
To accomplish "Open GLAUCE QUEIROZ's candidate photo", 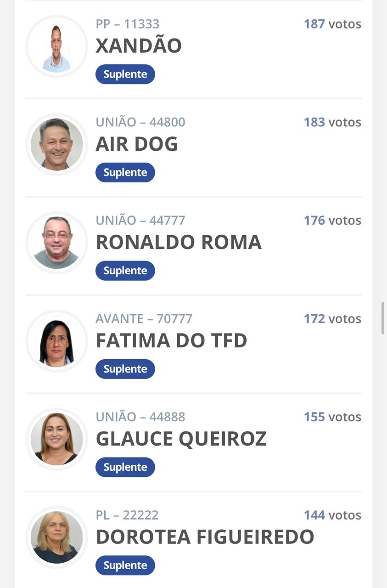I will point(56,440).
